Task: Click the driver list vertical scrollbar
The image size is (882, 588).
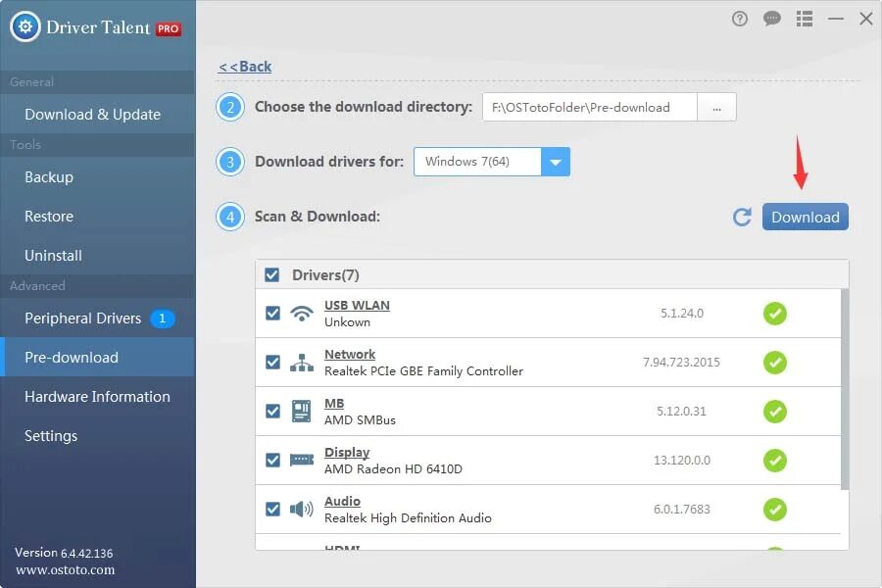Action: tap(845, 389)
